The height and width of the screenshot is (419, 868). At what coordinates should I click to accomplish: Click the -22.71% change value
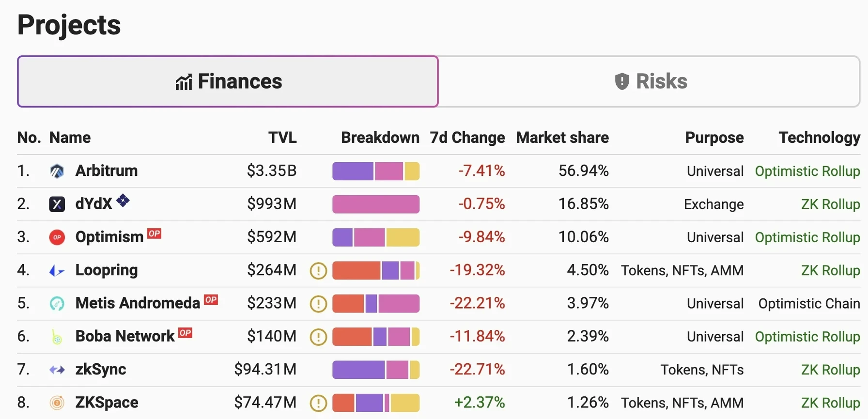[x=478, y=370]
